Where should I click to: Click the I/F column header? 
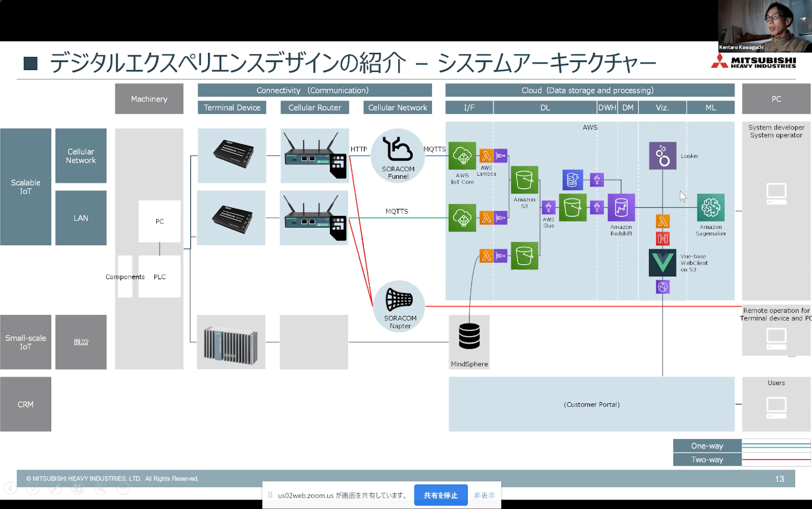pos(469,108)
